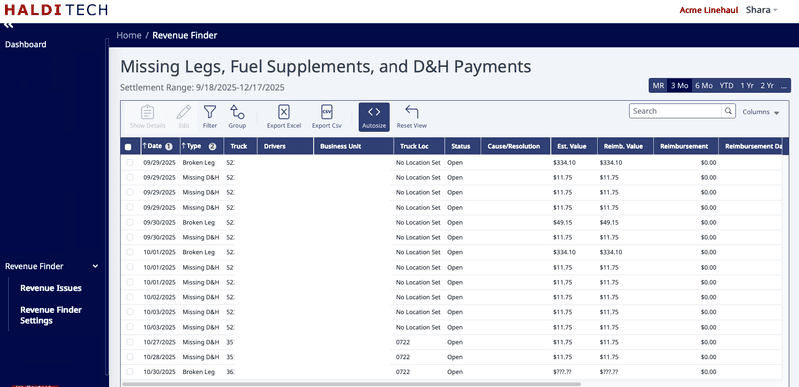The height and width of the screenshot is (387, 799).
Task: Click the Acme Linehaul company name
Action: click(x=709, y=10)
